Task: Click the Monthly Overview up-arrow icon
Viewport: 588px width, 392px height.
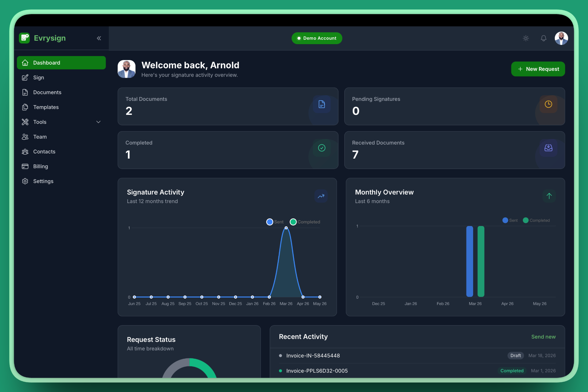Action: pos(549,196)
